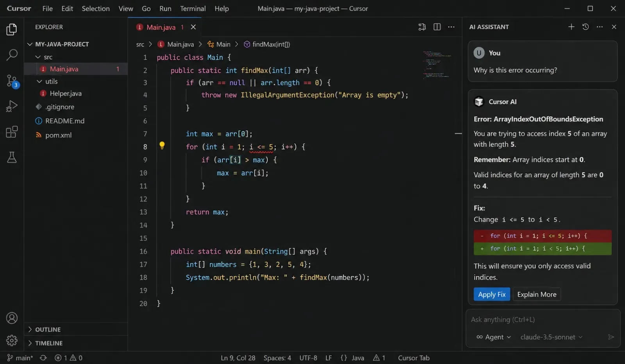Open the Explorer view in activity bar

(x=12, y=29)
